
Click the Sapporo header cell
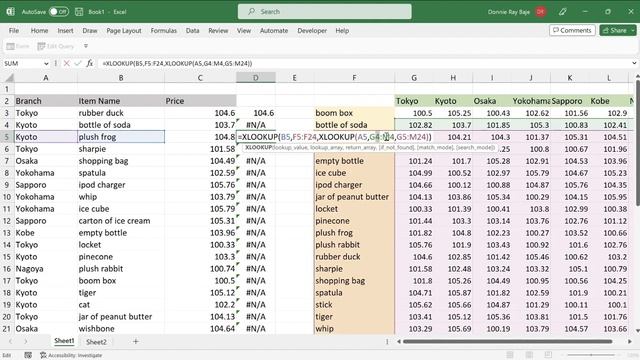(x=570, y=101)
